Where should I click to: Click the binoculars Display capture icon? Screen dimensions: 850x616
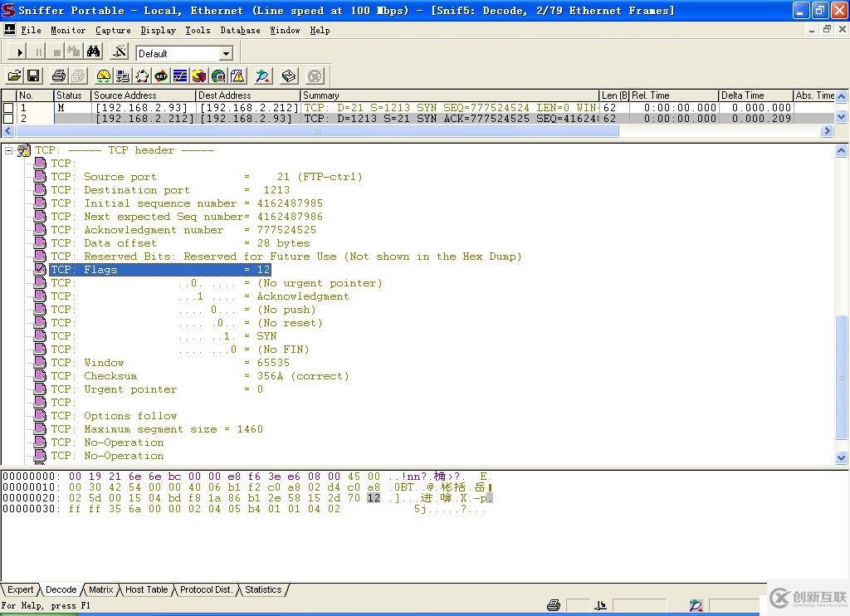coord(93,52)
